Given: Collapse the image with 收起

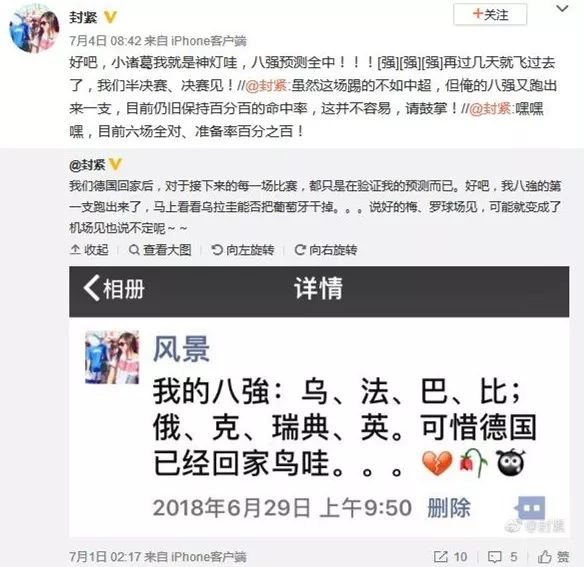Looking at the screenshot, I should (x=89, y=250).
